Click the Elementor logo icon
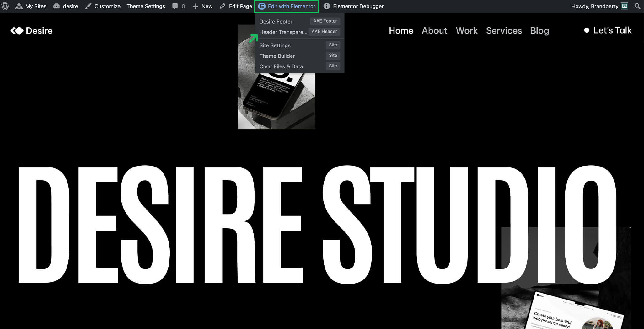The image size is (644, 329). point(262,6)
